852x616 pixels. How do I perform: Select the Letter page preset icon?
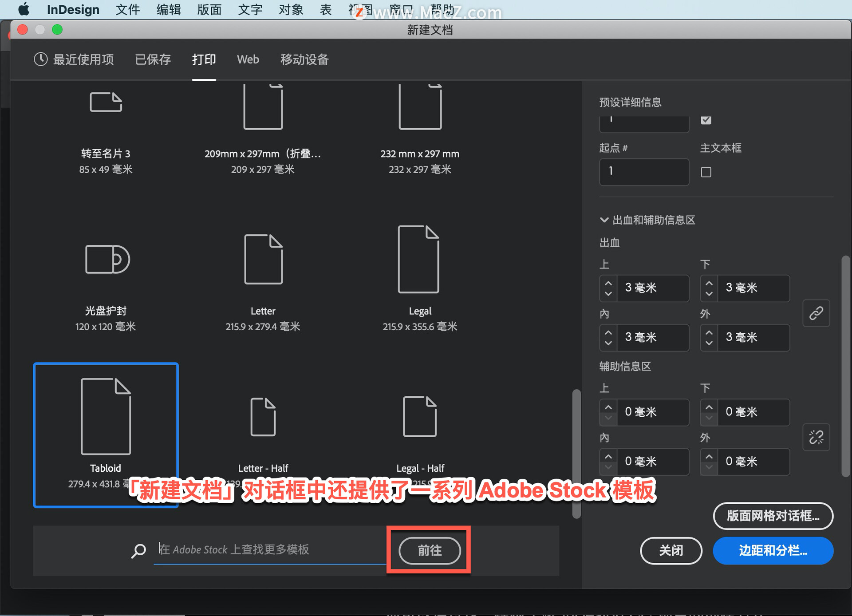click(263, 259)
